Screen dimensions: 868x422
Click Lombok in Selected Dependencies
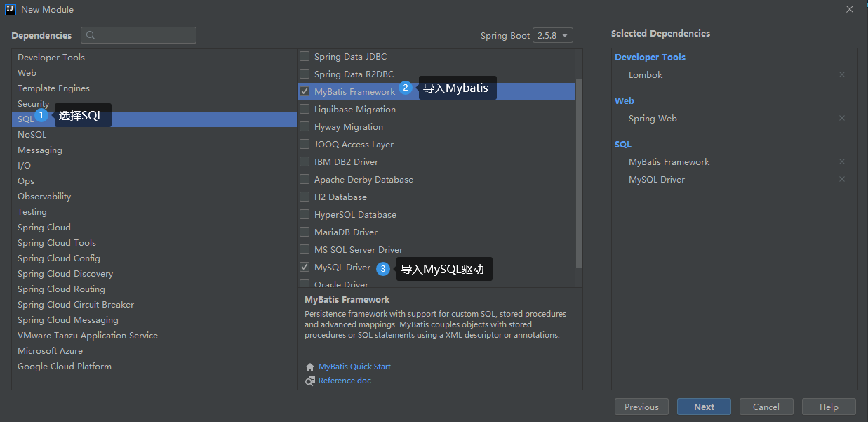pyautogui.click(x=646, y=74)
